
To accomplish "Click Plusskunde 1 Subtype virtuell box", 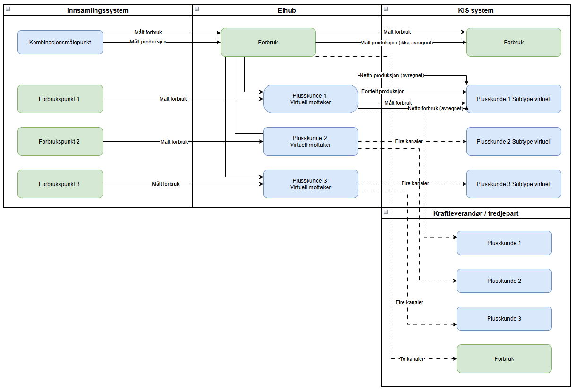I will click(x=514, y=99).
